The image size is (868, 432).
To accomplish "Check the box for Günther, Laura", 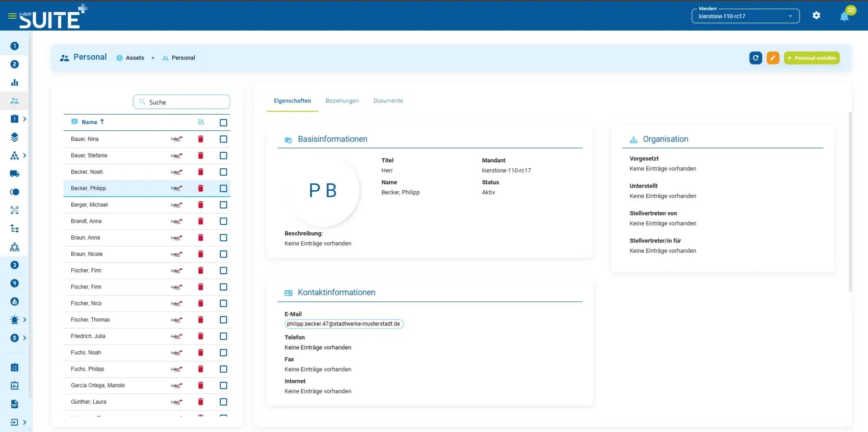I will [x=223, y=402].
